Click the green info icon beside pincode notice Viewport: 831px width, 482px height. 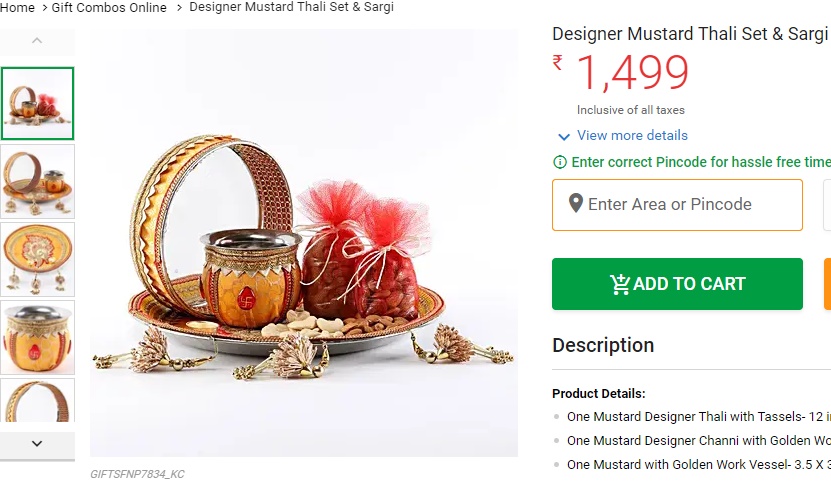pyautogui.click(x=560, y=162)
